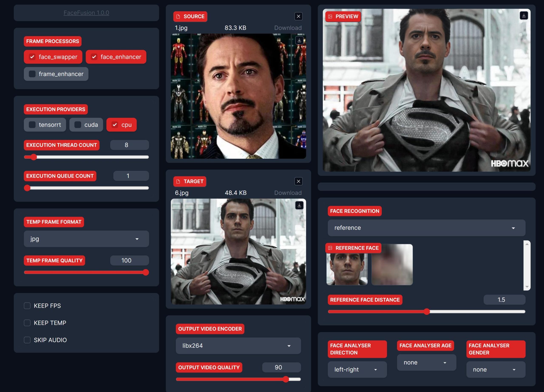544x392 pixels.
Task: Check the KEEP FPS option
Action: pos(27,306)
